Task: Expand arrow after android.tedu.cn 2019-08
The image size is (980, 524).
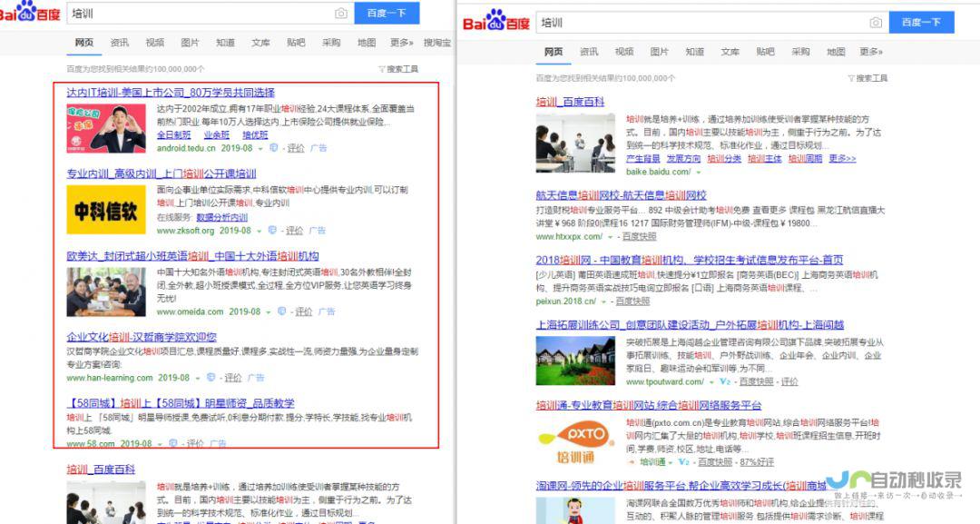Action: coord(260,149)
